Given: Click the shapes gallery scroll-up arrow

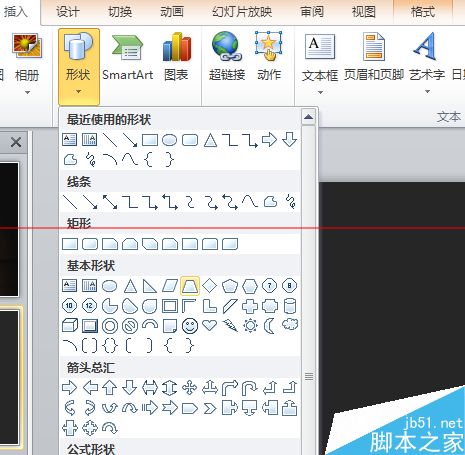Looking at the screenshot, I should coord(308,117).
